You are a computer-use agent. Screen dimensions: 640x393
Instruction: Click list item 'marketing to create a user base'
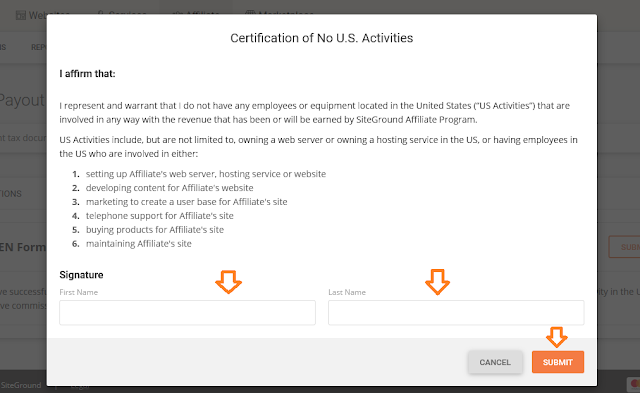click(x=187, y=202)
